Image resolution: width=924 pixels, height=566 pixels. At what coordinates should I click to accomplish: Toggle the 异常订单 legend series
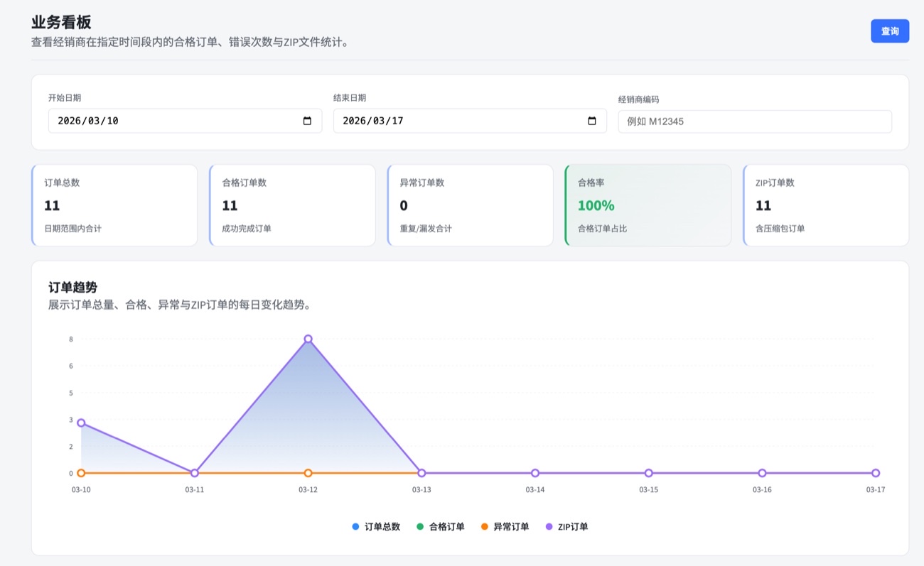(505, 527)
